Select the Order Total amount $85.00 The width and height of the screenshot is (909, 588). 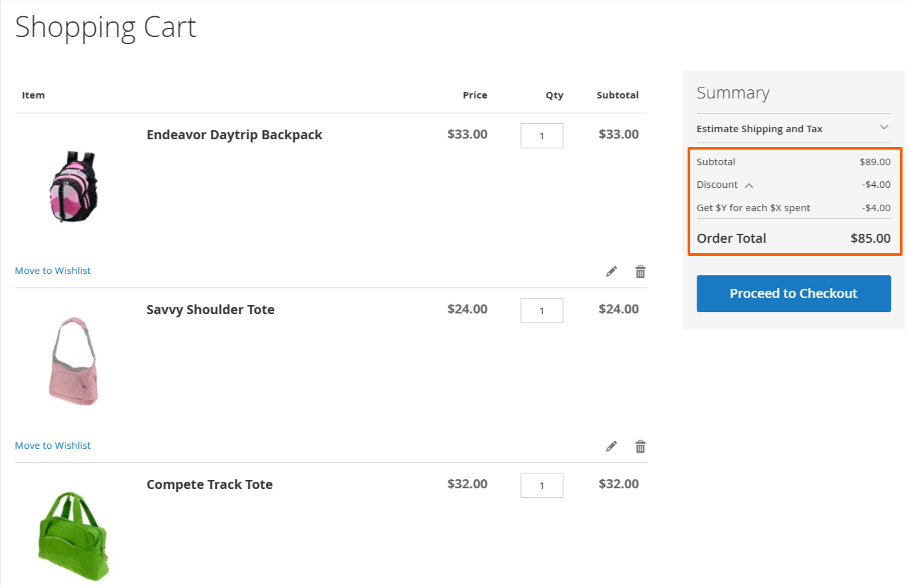pos(871,238)
